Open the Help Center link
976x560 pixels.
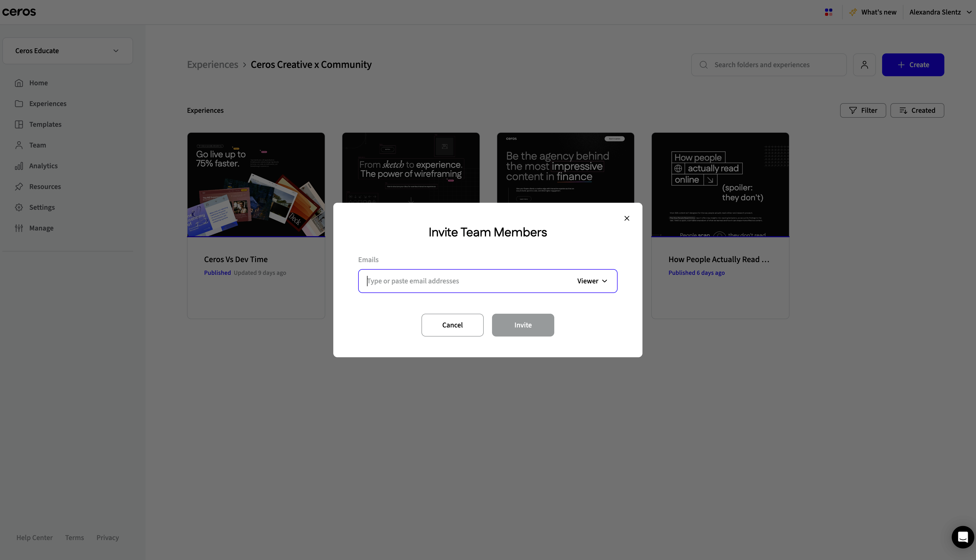[34, 538]
